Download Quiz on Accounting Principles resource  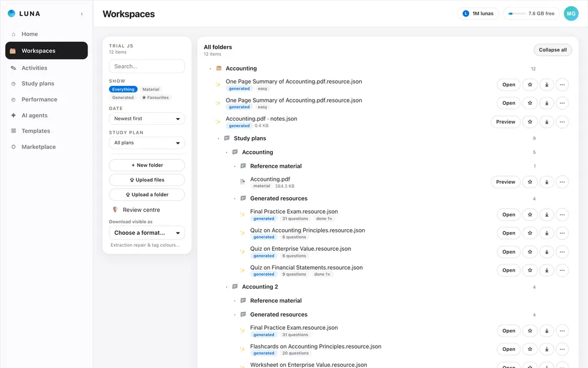546,233
